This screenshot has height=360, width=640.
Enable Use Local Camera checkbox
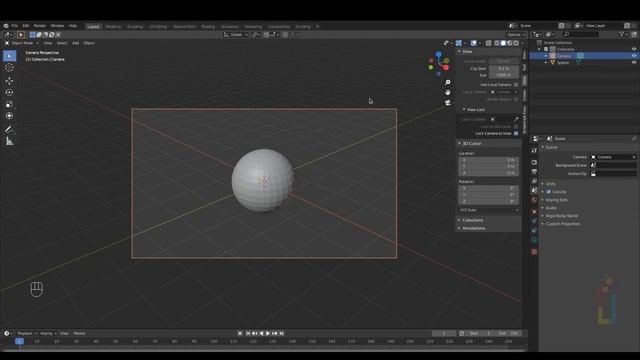click(516, 84)
